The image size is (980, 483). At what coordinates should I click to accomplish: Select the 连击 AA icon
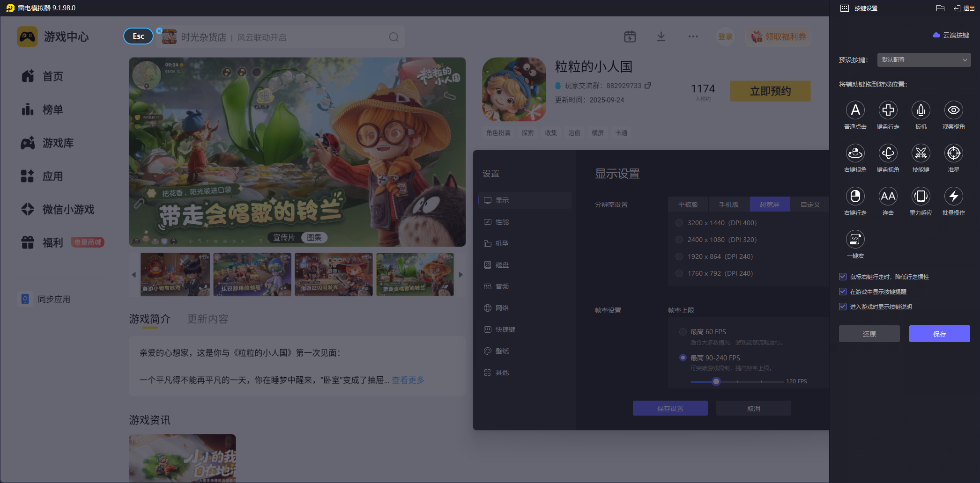pyautogui.click(x=888, y=197)
